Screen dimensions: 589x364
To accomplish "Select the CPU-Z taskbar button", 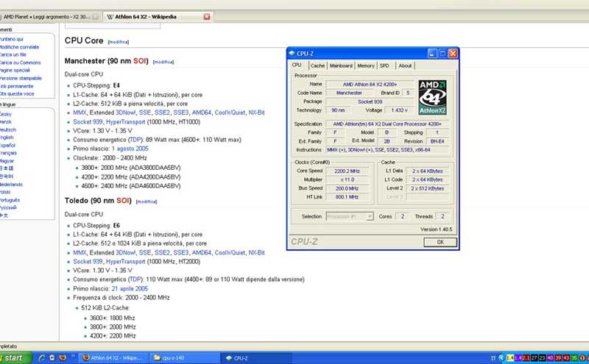I will 256,358.
